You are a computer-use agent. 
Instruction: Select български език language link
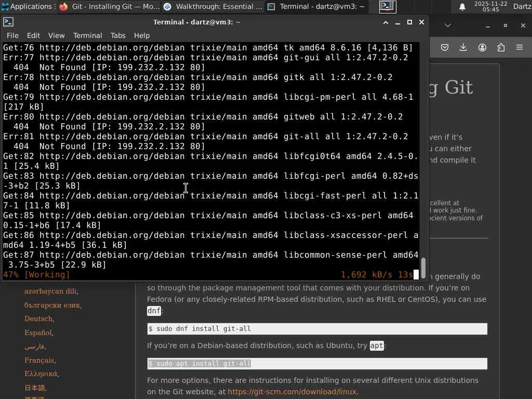(x=53, y=305)
